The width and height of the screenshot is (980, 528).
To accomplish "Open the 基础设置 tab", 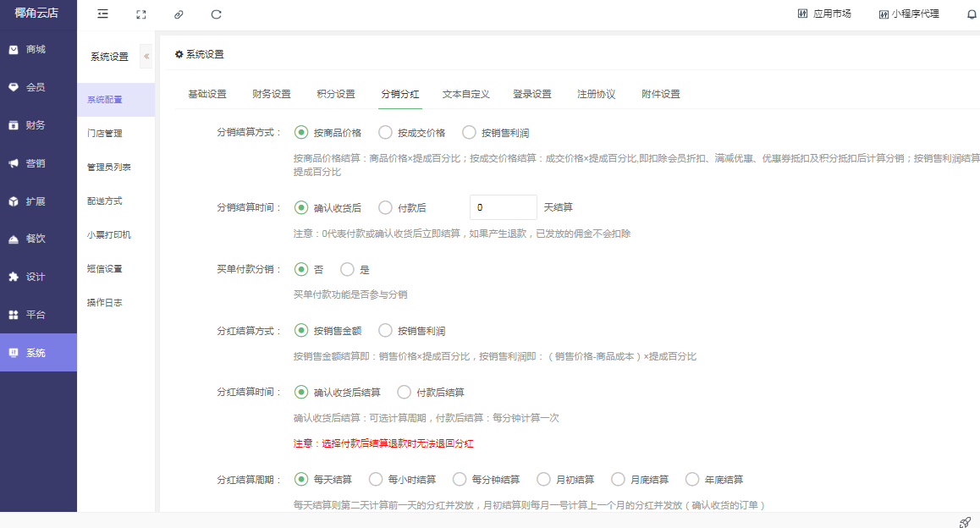I will pyautogui.click(x=206, y=95).
